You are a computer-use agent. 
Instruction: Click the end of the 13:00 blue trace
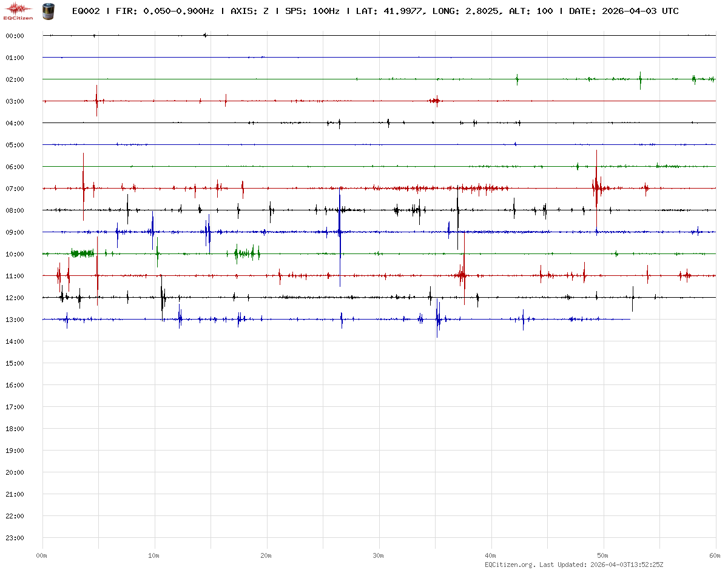pyautogui.click(x=630, y=319)
